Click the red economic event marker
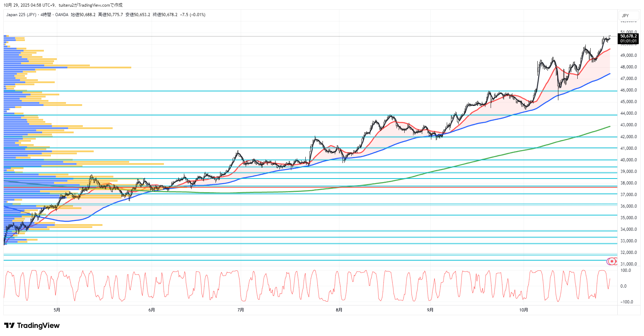 pyautogui.click(x=612, y=261)
